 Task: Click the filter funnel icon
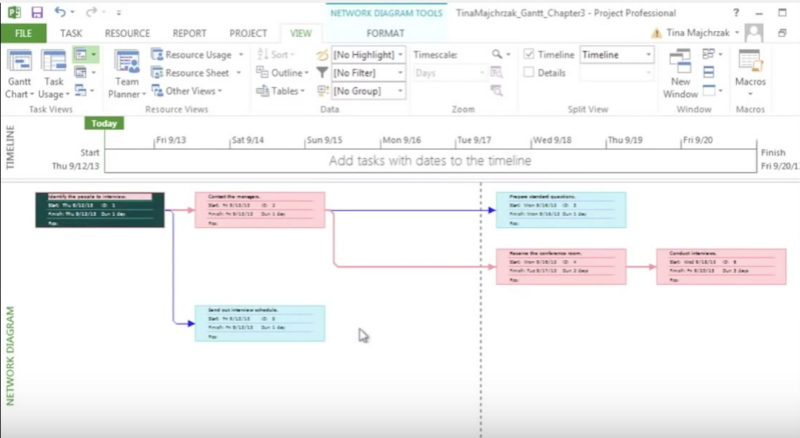322,72
